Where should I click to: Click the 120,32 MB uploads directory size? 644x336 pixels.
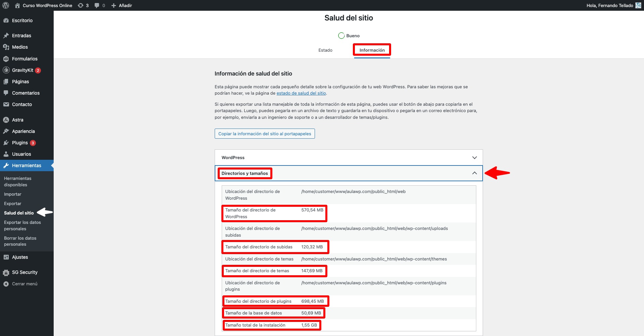[312, 247]
